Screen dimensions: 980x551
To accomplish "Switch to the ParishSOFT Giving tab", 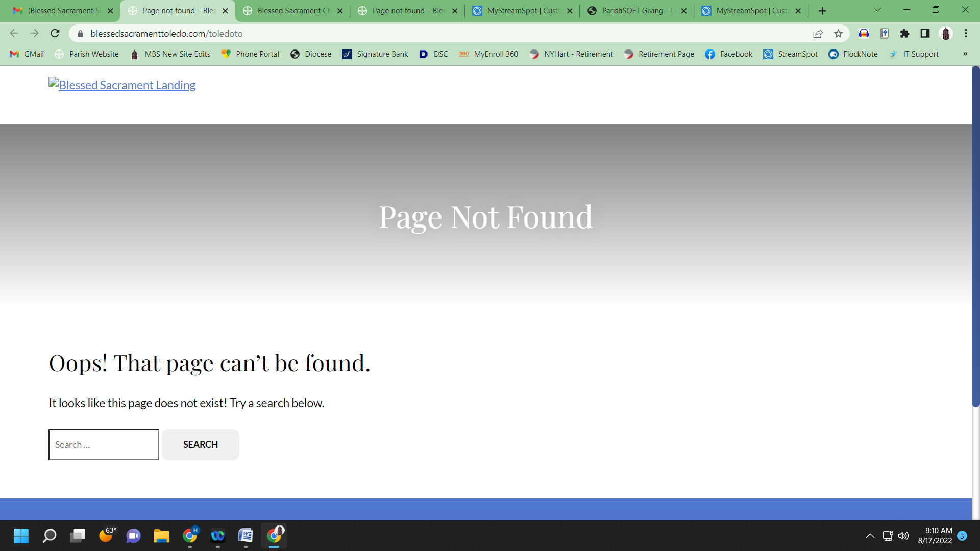I will [636, 11].
